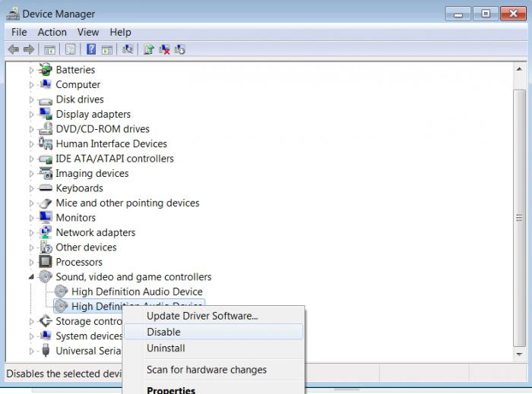Choose Scan for hardware changes in context menu
The image size is (532, 394).
pyautogui.click(x=214, y=370)
